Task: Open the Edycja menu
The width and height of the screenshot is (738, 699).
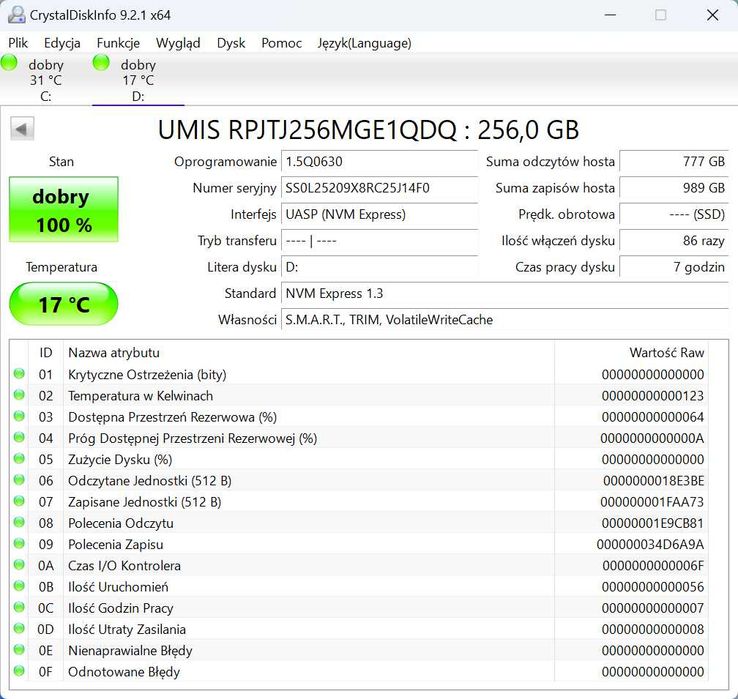Action: click(62, 43)
